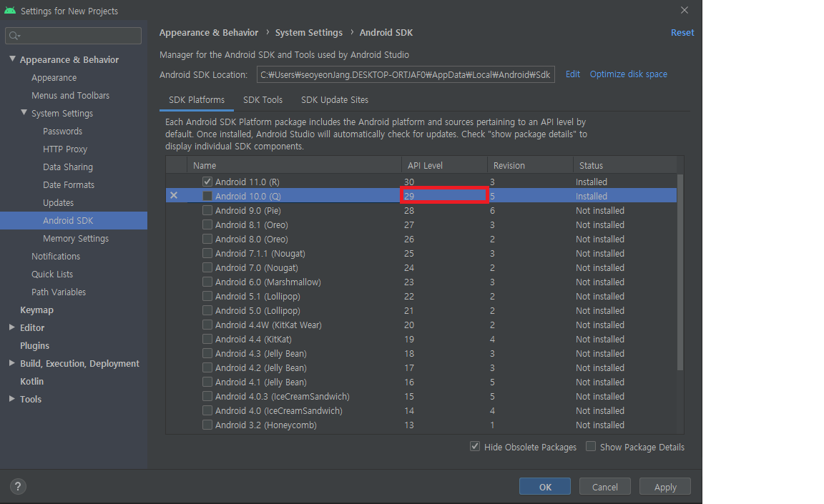824x504 pixels.
Task: Click the Edit link next to SDK Location
Action: (572, 74)
